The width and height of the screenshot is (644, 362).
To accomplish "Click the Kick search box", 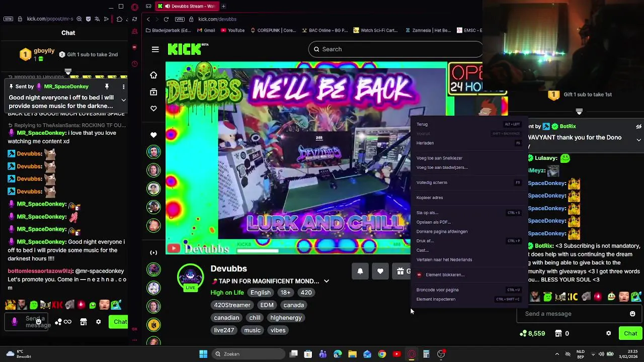I will 395,49.
